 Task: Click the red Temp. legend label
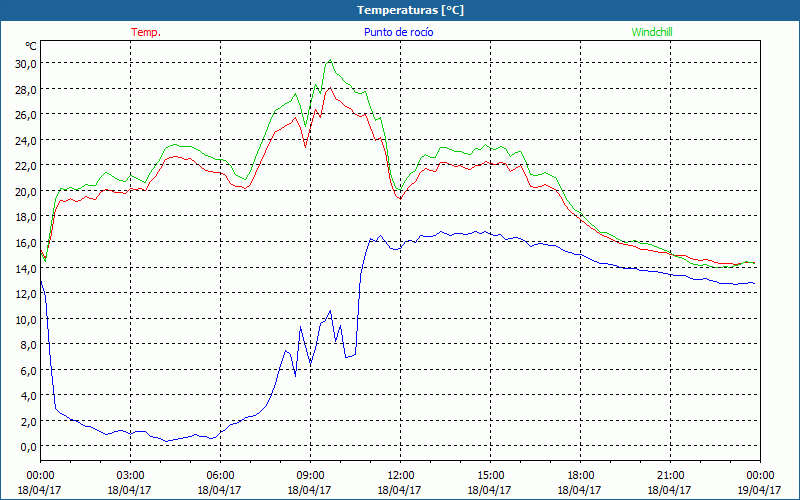pos(146,32)
